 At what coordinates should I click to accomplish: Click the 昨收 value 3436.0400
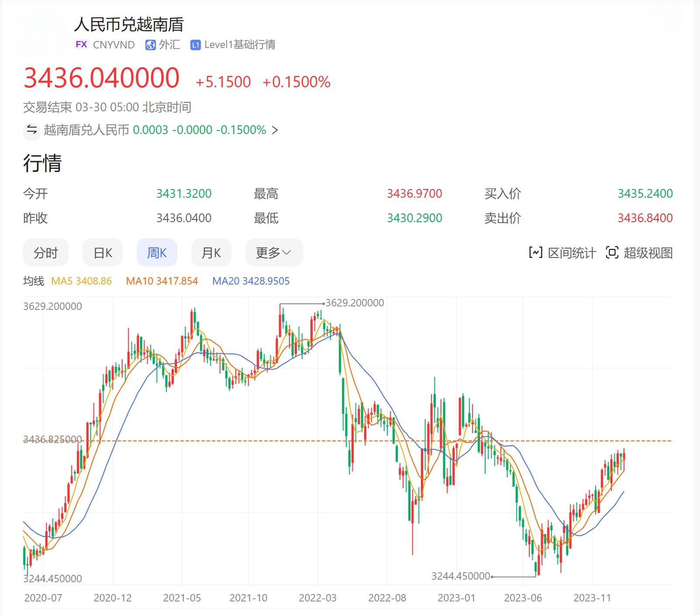(184, 218)
